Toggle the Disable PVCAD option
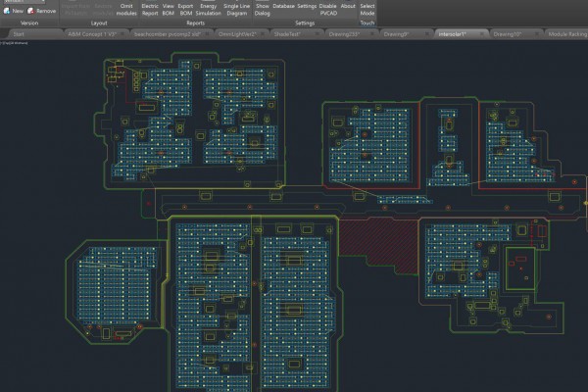The image size is (588, 392). tap(327, 9)
